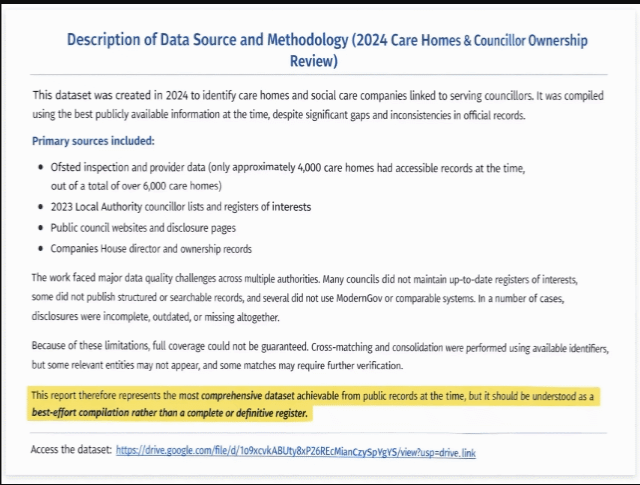Click the 'This dataset was created in 2024' paragraph

(x=318, y=105)
